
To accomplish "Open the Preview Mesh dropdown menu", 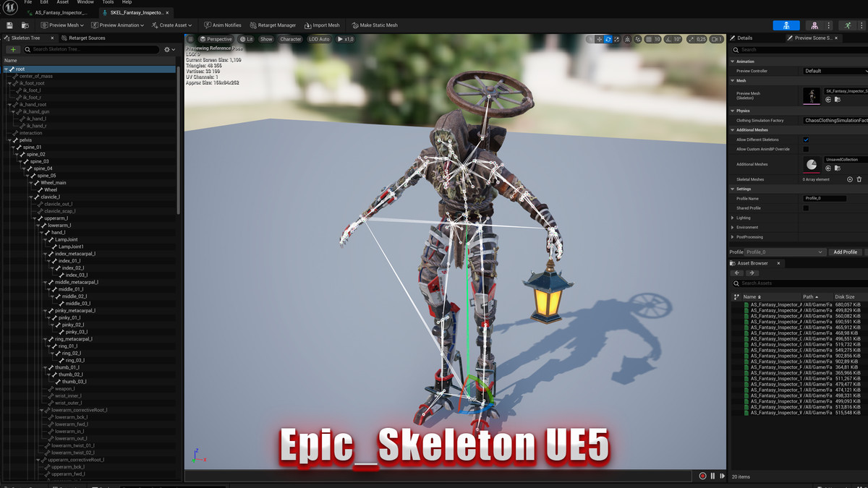I will [62, 25].
